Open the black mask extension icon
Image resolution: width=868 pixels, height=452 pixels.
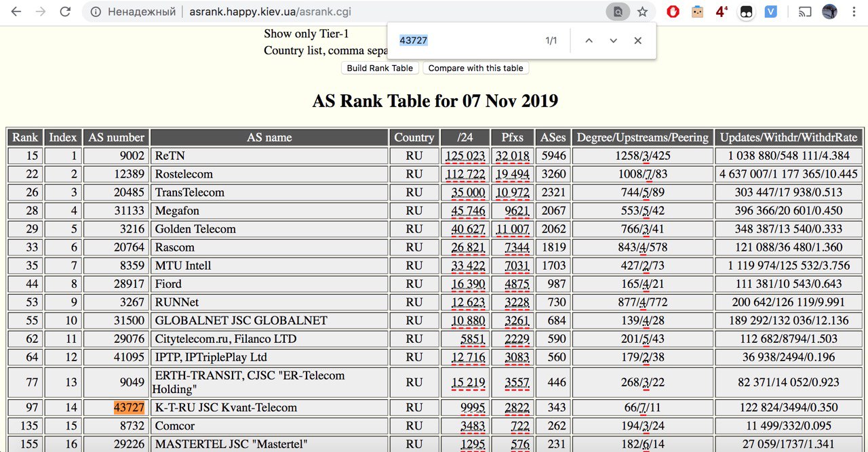pyautogui.click(x=746, y=12)
